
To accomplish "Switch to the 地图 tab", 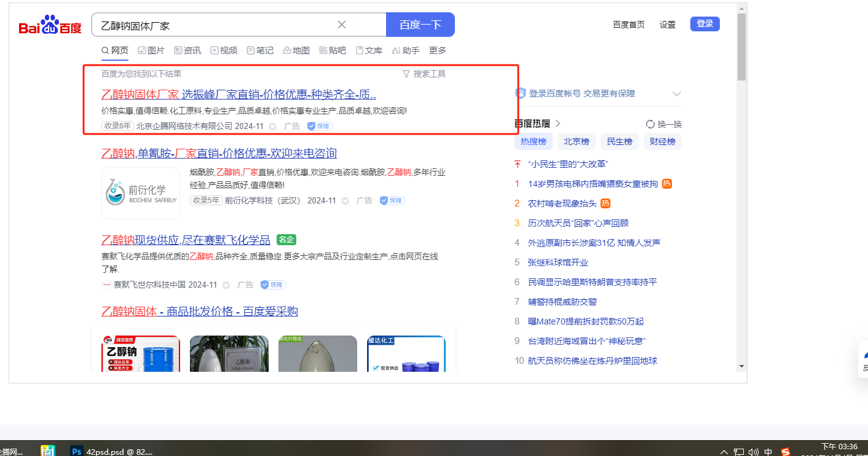I will pos(296,50).
